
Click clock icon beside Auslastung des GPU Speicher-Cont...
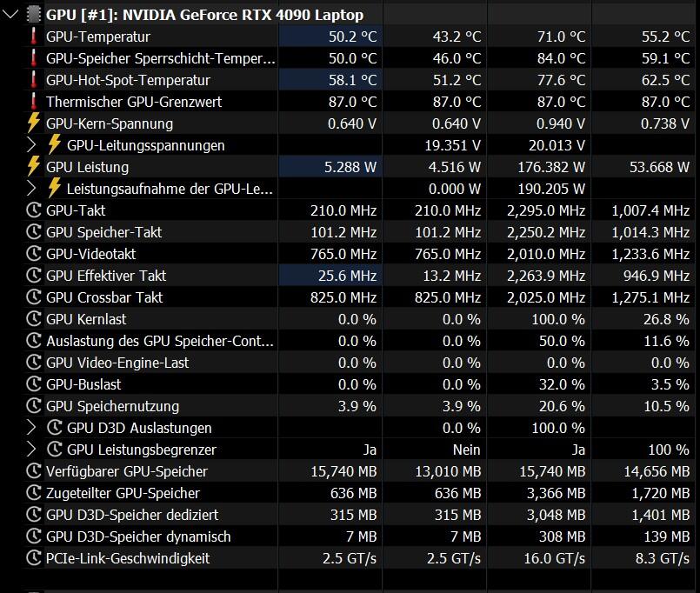[x=34, y=341]
